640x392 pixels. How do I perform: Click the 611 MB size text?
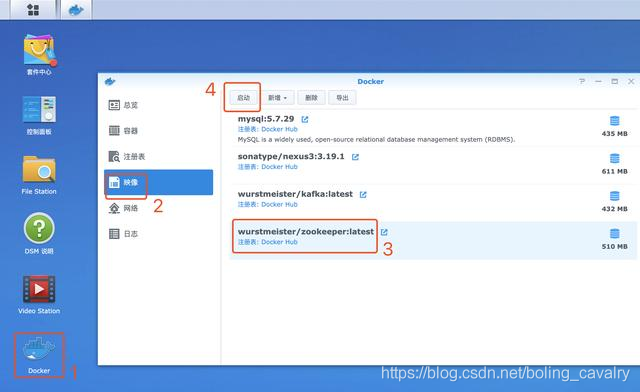(614, 171)
